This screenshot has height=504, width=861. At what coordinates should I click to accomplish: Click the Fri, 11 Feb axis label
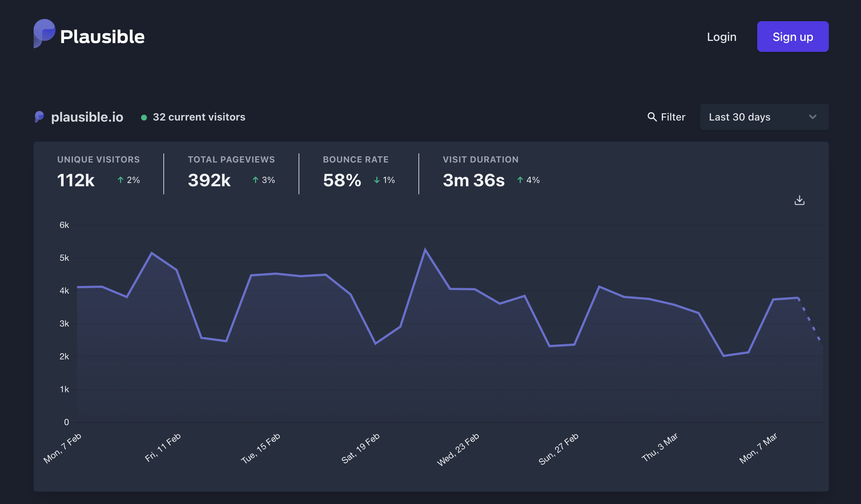tap(163, 447)
